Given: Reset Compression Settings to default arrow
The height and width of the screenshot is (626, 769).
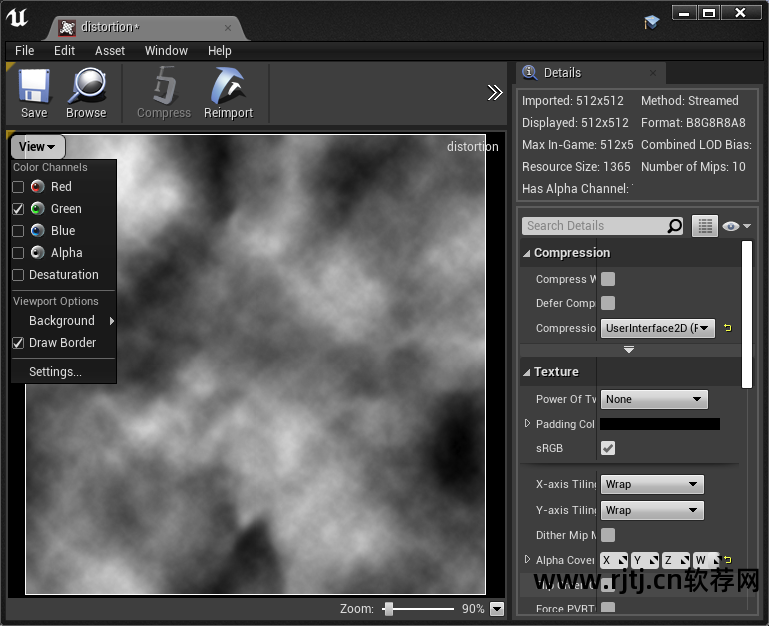Looking at the screenshot, I should 728,328.
